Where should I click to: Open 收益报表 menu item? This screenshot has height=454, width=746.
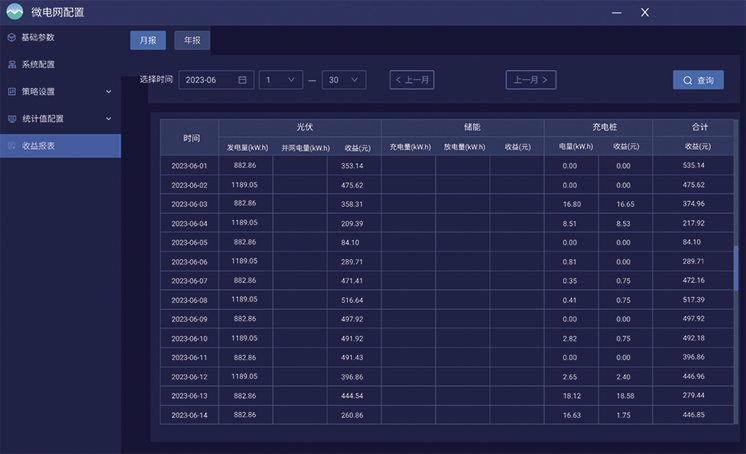coord(60,146)
